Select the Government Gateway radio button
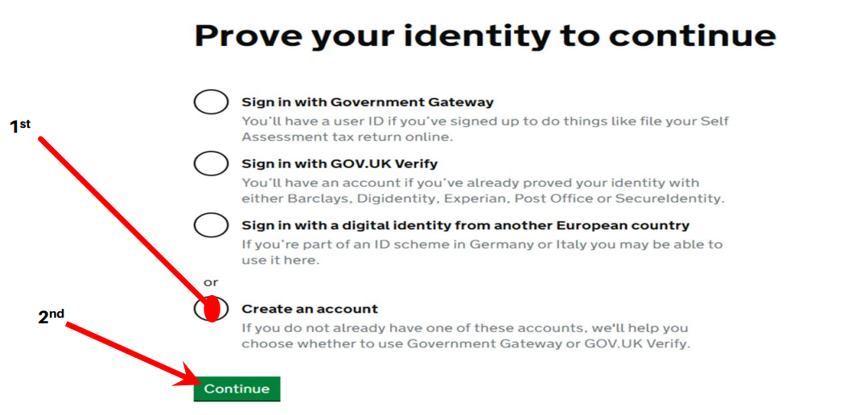The width and height of the screenshot is (868, 415). (x=211, y=102)
